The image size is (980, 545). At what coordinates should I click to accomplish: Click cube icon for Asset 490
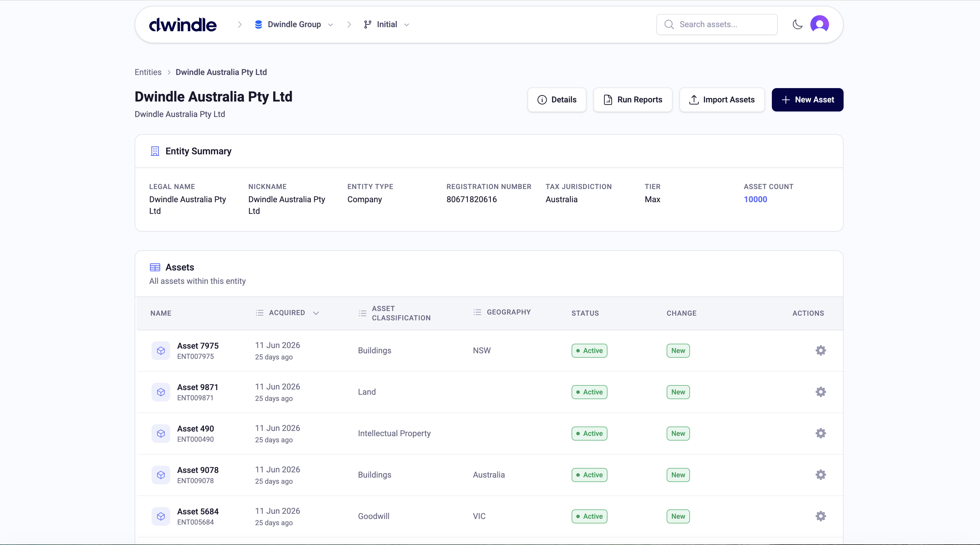pos(161,434)
